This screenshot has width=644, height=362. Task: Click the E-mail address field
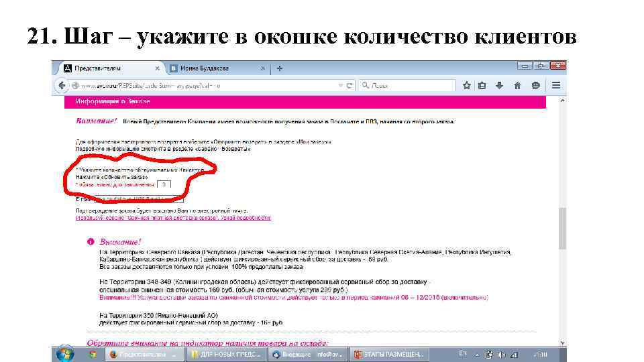139,199
